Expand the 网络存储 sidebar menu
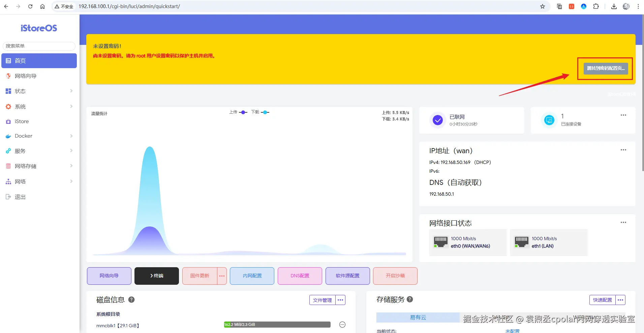The image size is (644, 333). pyautogui.click(x=39, y=166)
